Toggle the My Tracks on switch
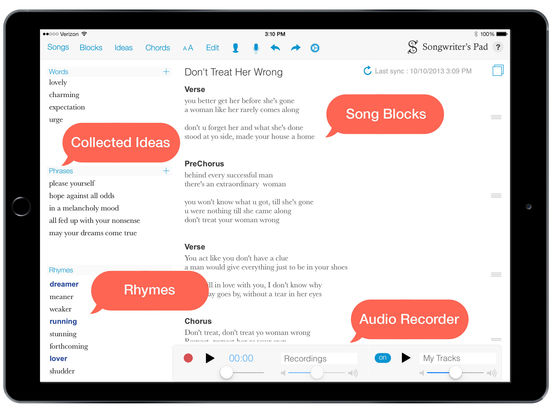The image size is (552, 414). coord(383,358)
